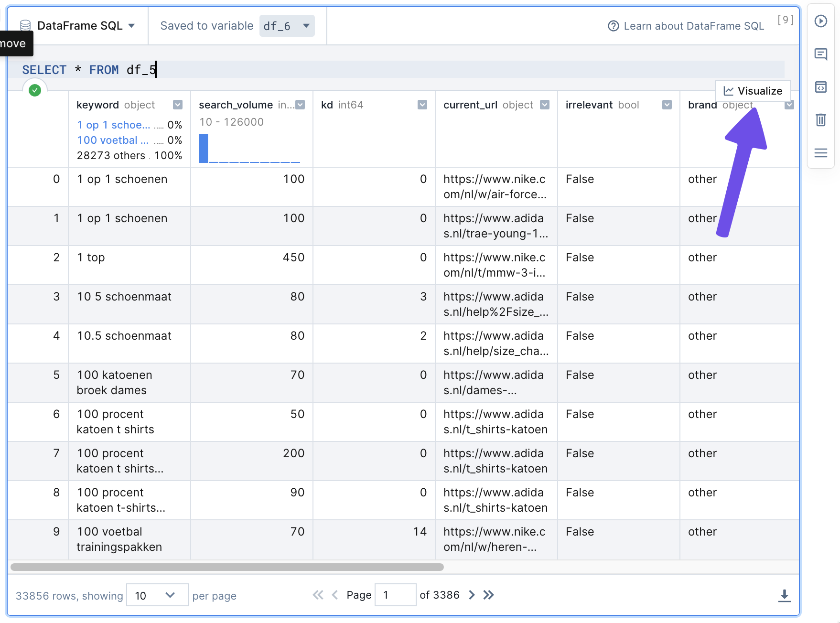Click the search volume 450 cell
The width and height of the screenshot is (840, 623).
point(252,265)
